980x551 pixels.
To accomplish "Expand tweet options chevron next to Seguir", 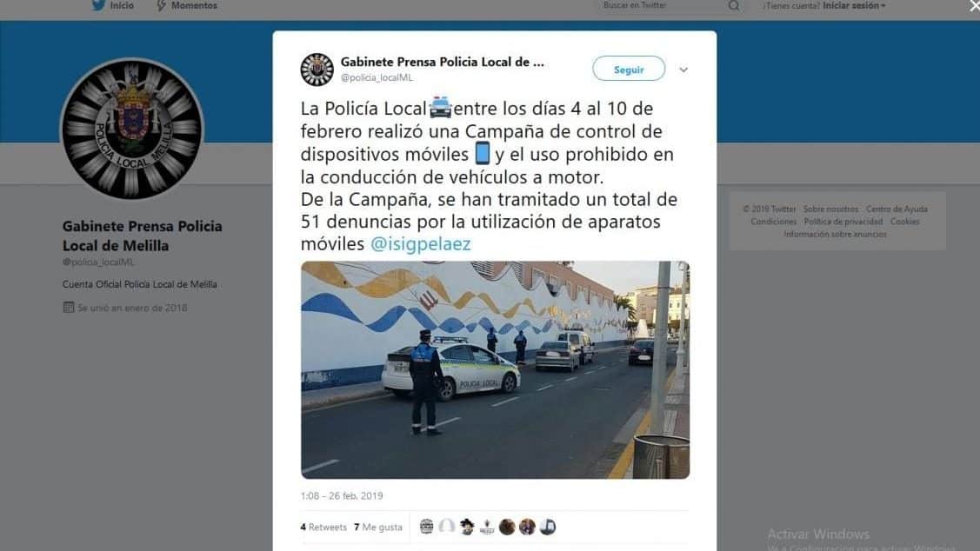I will point(683,70).
